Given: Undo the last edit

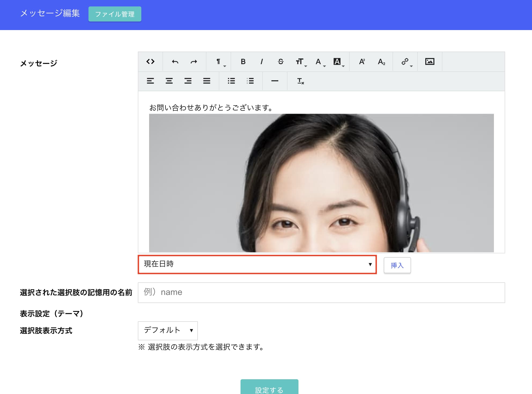Looking at the screenshot, I should [175, 62].
